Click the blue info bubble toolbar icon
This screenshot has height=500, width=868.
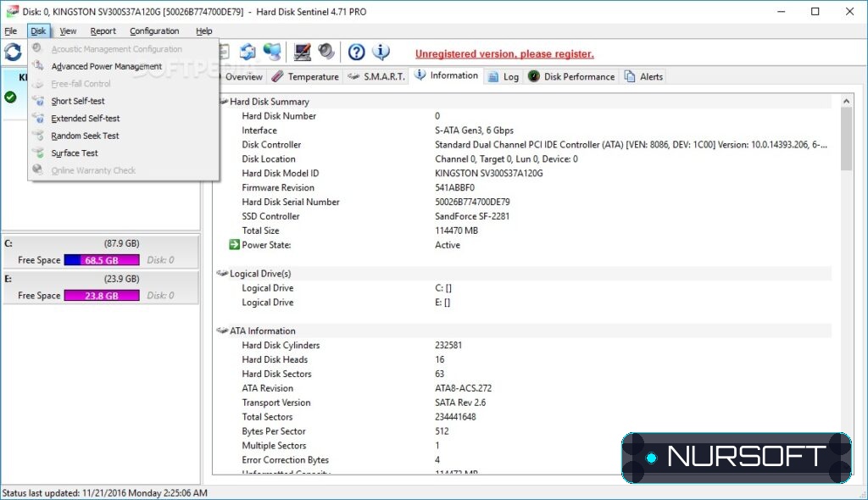pyautogui.click(x=381, y=52)
